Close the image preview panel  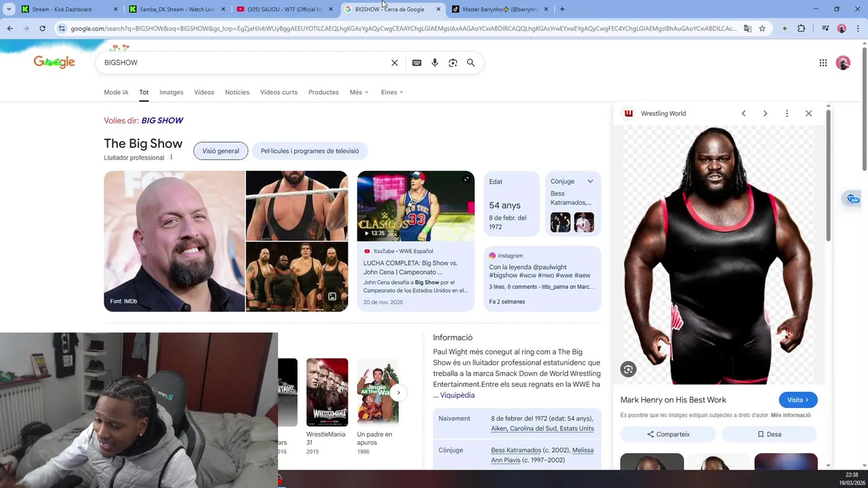point(808,113)
